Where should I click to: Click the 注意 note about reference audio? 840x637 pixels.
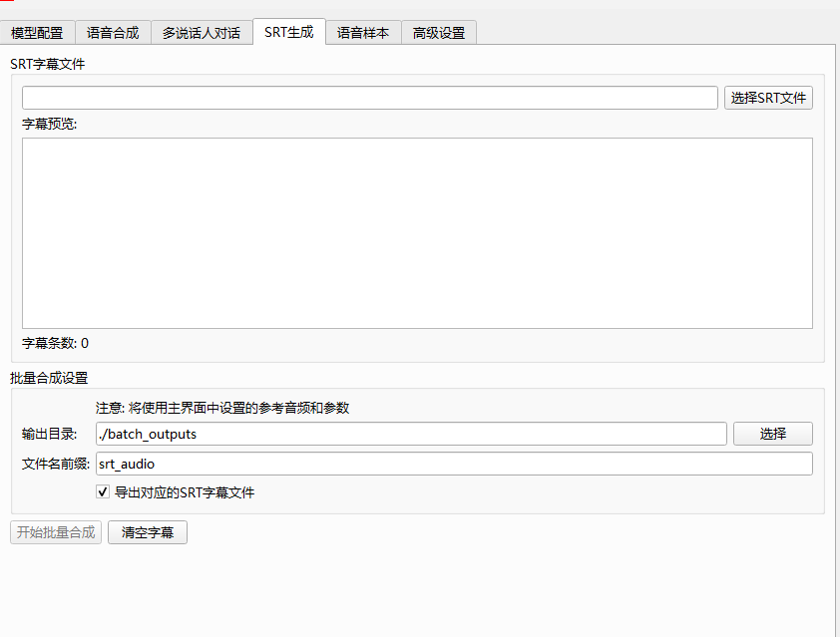[221, 408]
